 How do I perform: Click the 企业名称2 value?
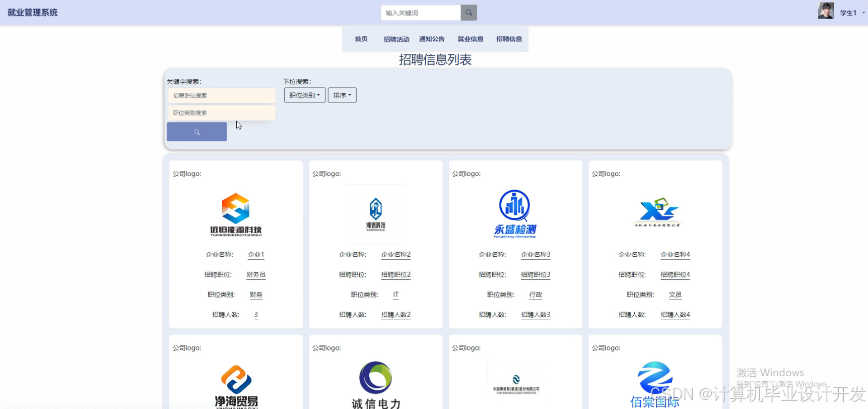pyautogui.click(x=396, y=255)
